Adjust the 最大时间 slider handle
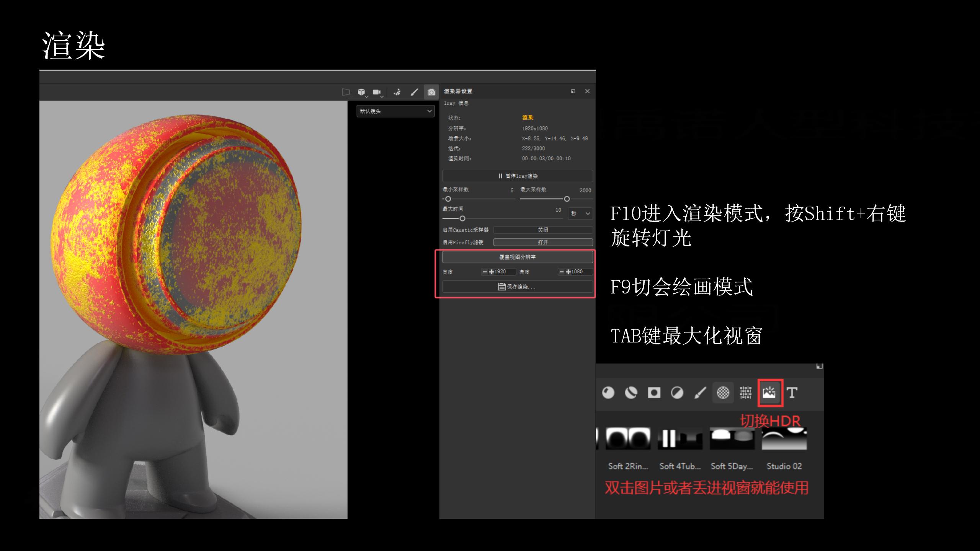The image size is (980, 551). click(x=462, y=218)
